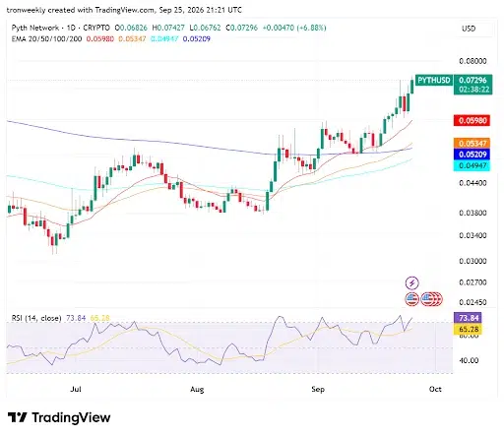Click the low value L0.06762

point(205,28)
